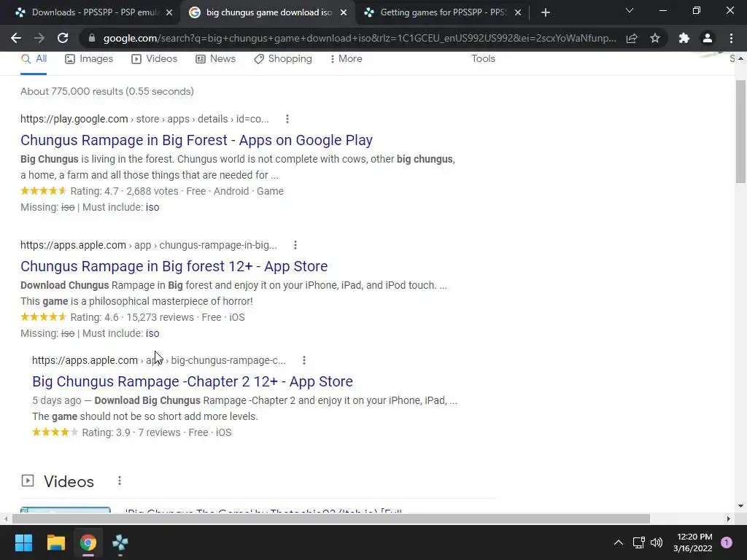The image size is (747, 560).
Task: Click the play.google.com breadcrumb URL
Action: coord(145,119)
